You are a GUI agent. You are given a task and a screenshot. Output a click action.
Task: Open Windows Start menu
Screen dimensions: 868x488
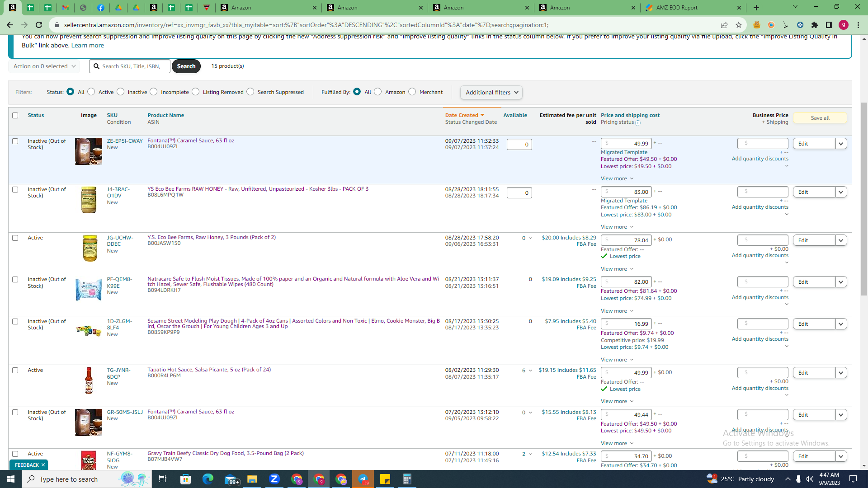coord(11,479)
